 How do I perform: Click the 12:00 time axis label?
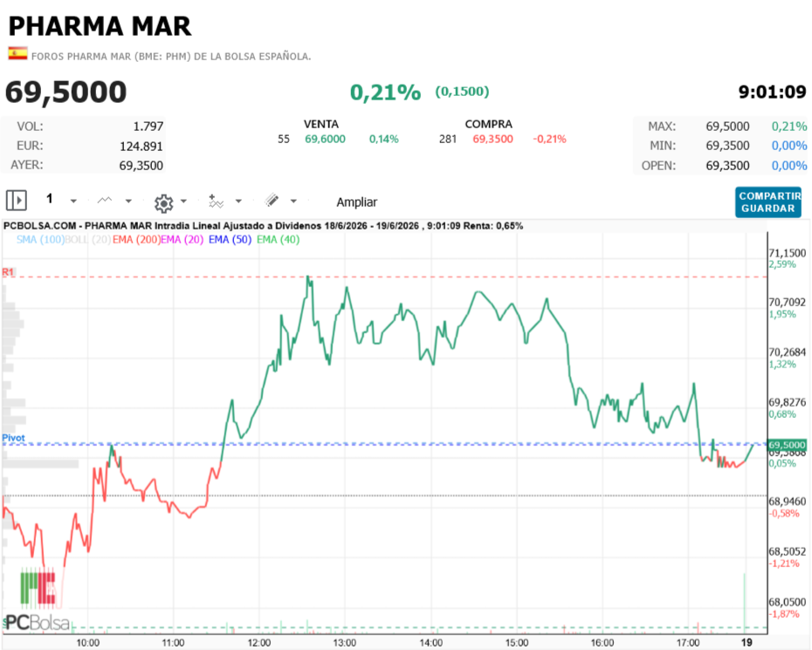click(x=259, y=643)
